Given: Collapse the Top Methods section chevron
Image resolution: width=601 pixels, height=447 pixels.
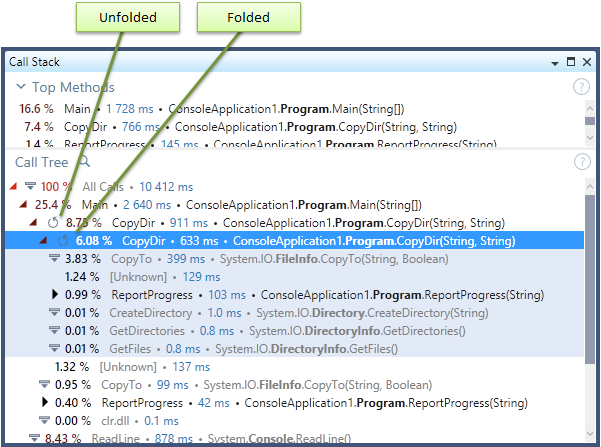Looking at the screenshot, I should tap(21, 87).
